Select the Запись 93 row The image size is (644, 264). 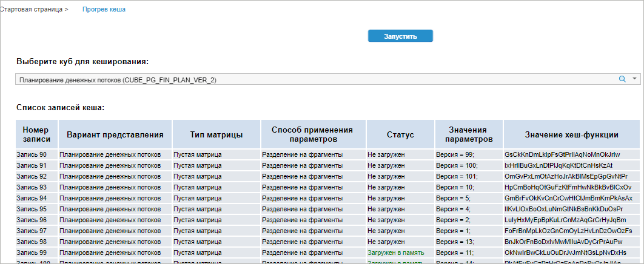pyautogui.click(x=327, y=187)
